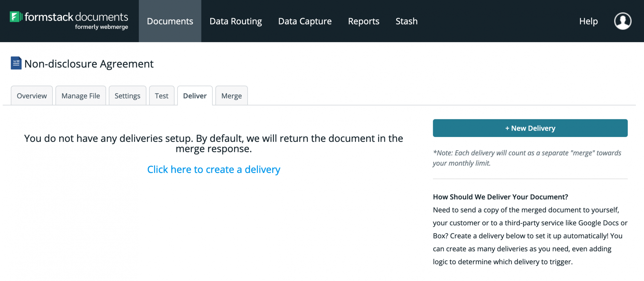The width and height of the screenshot is (644, 281).
Task: Click the Help link in header
Action: (588, 21)
